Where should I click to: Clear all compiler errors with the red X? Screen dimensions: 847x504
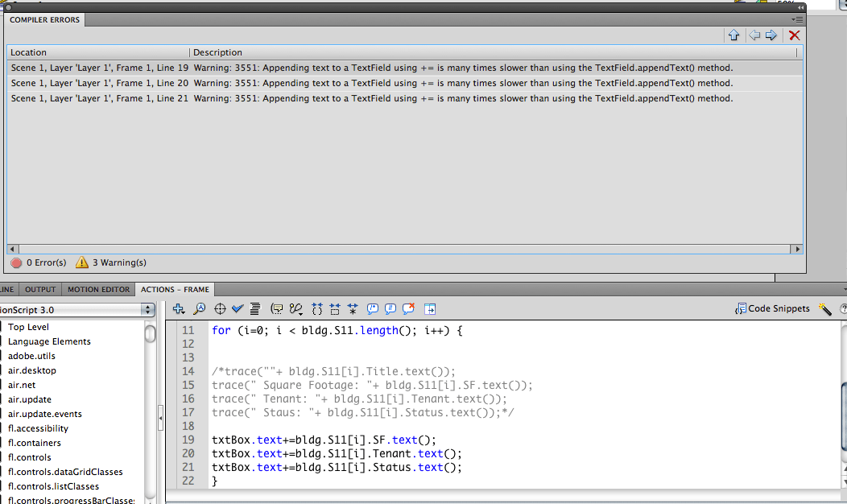[795, 35]
